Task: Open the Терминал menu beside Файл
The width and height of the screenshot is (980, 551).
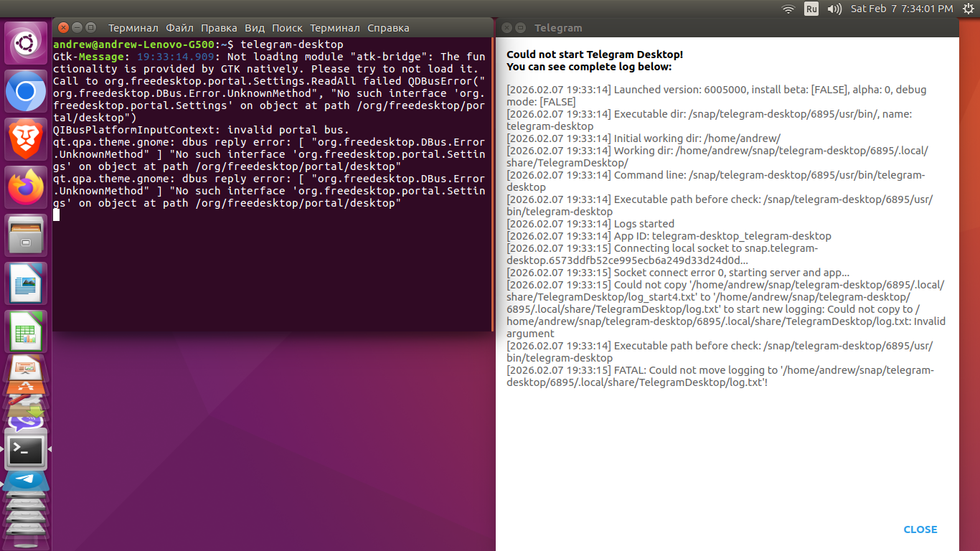Action: (x=133, y=28)
